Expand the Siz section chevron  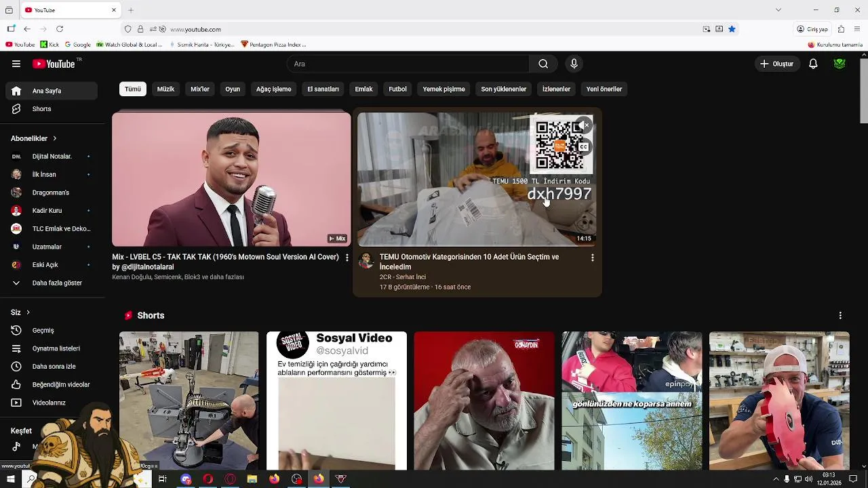pyautogui.click(x=28, y=312)
